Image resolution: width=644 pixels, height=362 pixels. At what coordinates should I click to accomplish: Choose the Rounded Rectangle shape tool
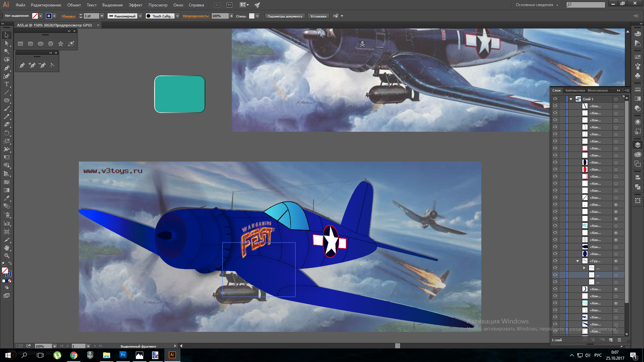click(x=31, y=44)
